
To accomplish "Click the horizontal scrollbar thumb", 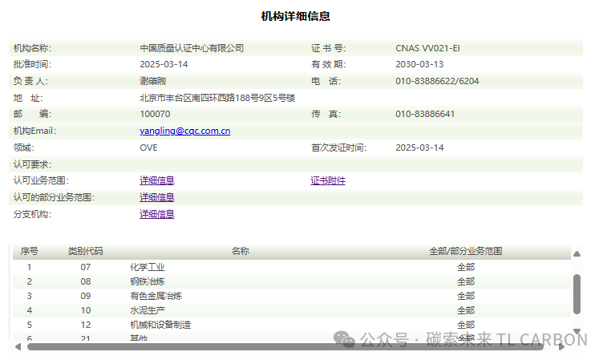I will [285, 346].
